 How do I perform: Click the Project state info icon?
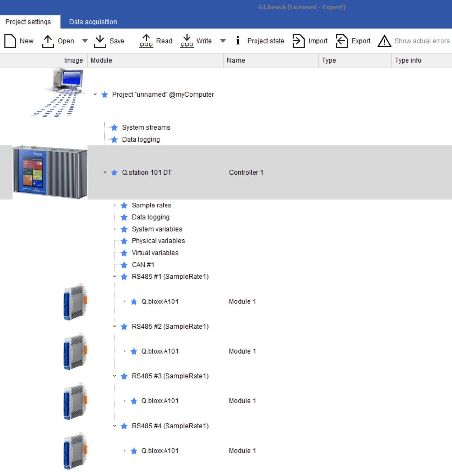coord(238,41)
